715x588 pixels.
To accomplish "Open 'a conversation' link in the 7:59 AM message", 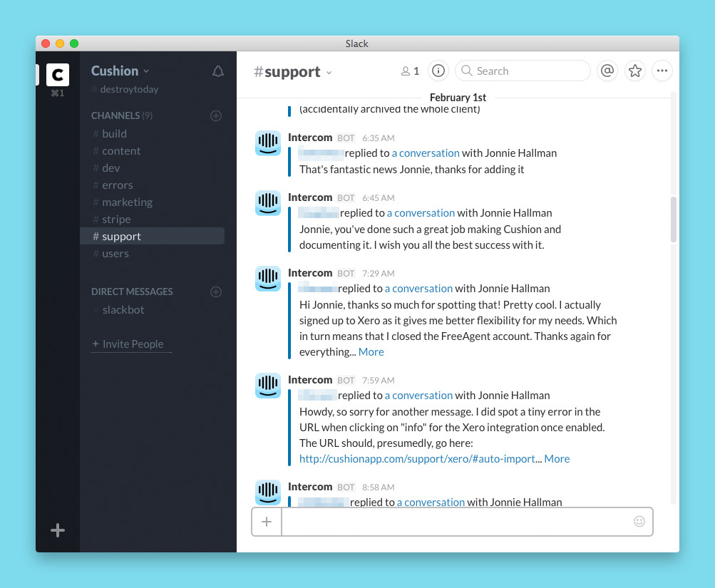I will 418,395.
